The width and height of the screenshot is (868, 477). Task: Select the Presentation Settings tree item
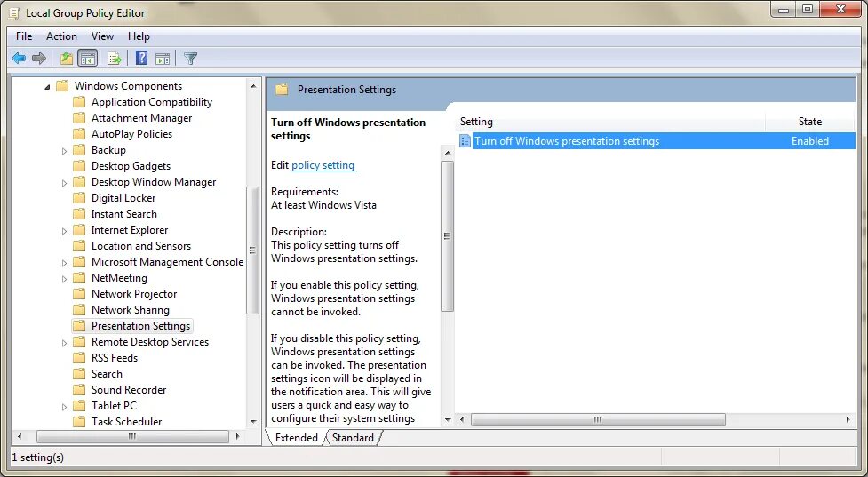click(140, 326)
